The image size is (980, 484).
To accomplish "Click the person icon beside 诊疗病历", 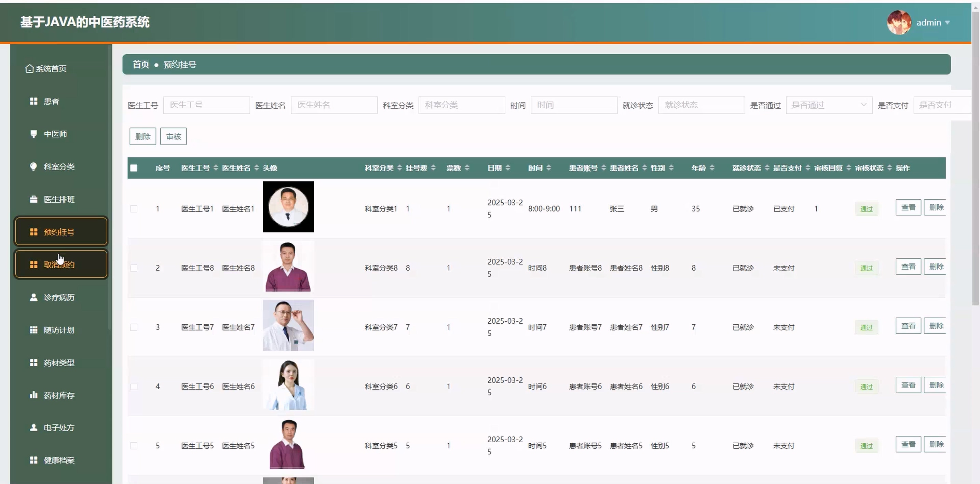I will tap(33, 297).
